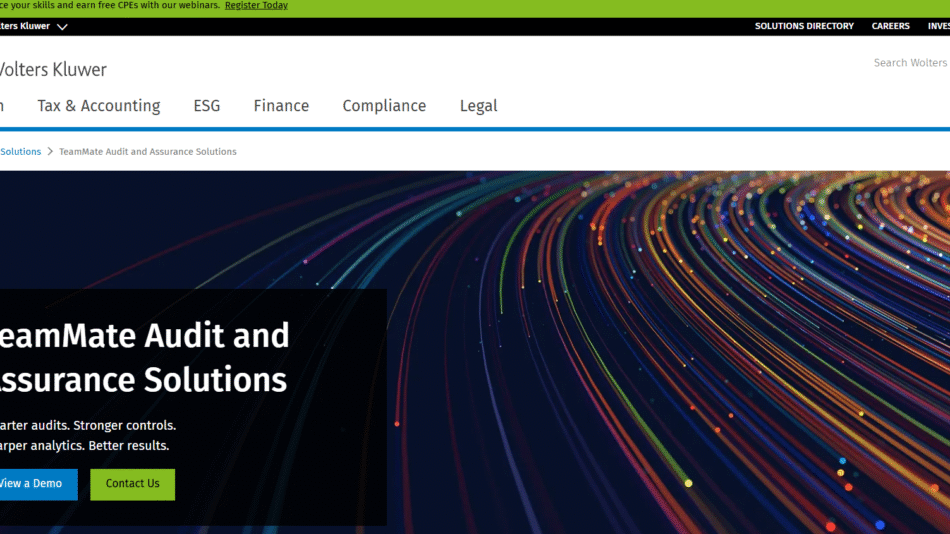Select the 'Better results' tagline line
950x534 pixels.
tap(129, 446)
